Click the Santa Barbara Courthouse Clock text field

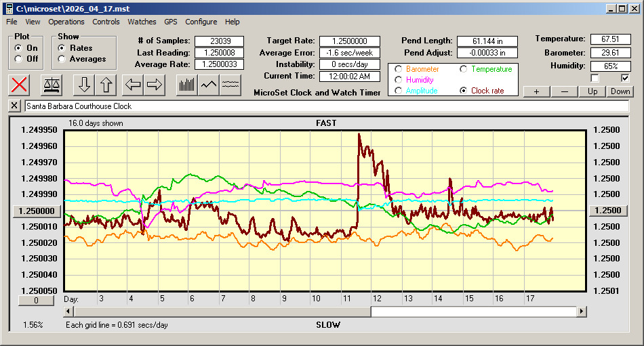pyautogui.click(x=325, y=106)
